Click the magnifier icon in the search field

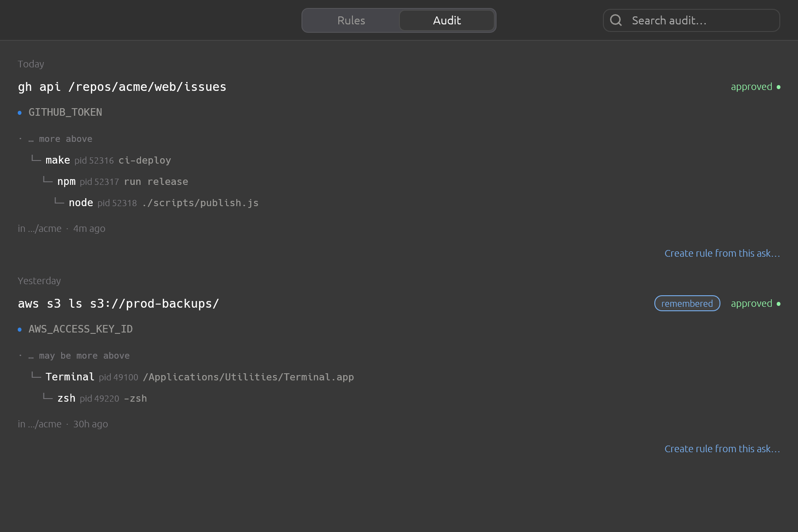[616, 20]
